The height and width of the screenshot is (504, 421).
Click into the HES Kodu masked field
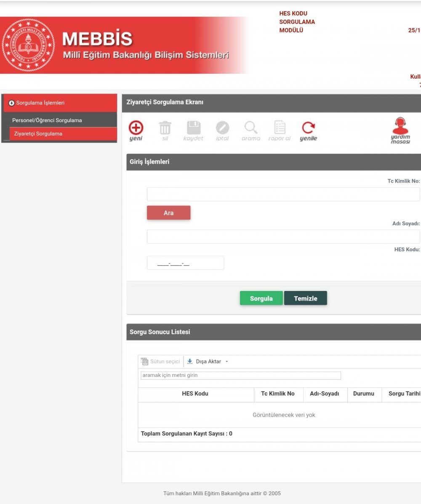[185, 263]
